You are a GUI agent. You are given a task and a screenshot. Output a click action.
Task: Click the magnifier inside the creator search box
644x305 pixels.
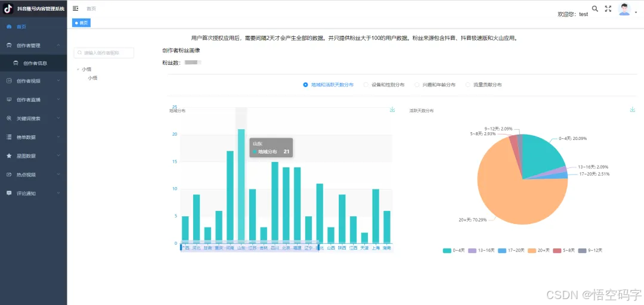(x=80, y=53)
